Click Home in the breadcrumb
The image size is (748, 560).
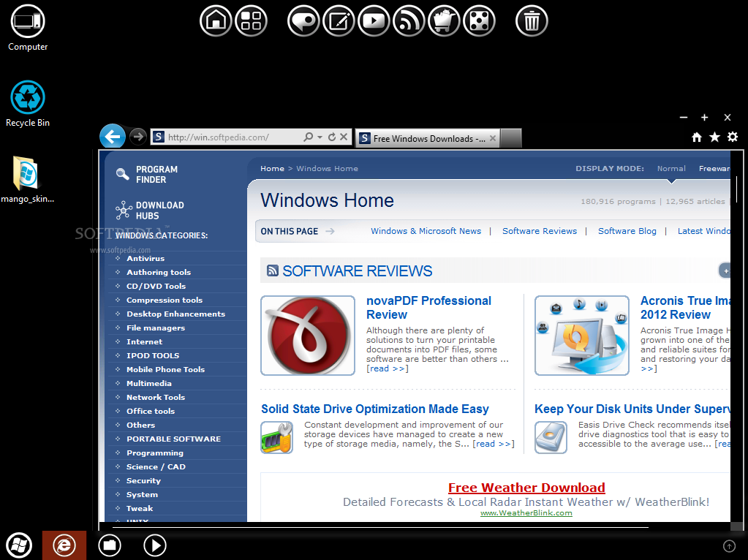coord(272,168)
